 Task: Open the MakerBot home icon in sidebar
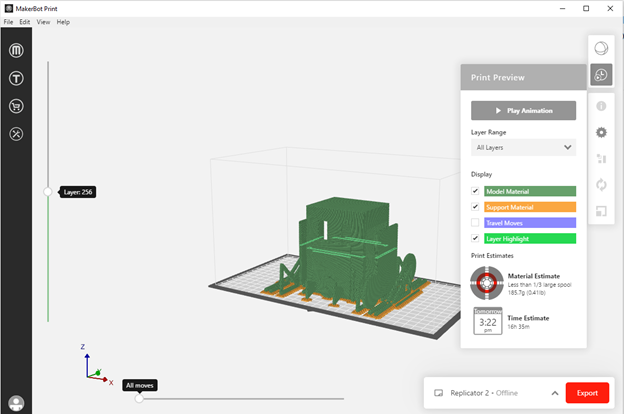tap(16, 51)
